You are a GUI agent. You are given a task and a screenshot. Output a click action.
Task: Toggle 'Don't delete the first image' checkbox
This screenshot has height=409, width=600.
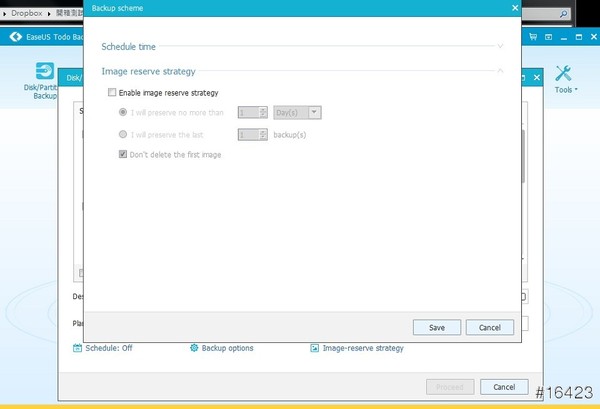[x=123, y=154]
